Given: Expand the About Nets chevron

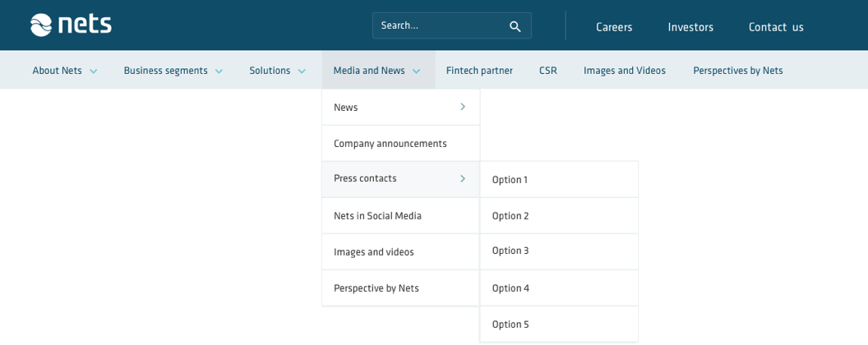Looking at the screenshot, I should [x=94, y=71].
